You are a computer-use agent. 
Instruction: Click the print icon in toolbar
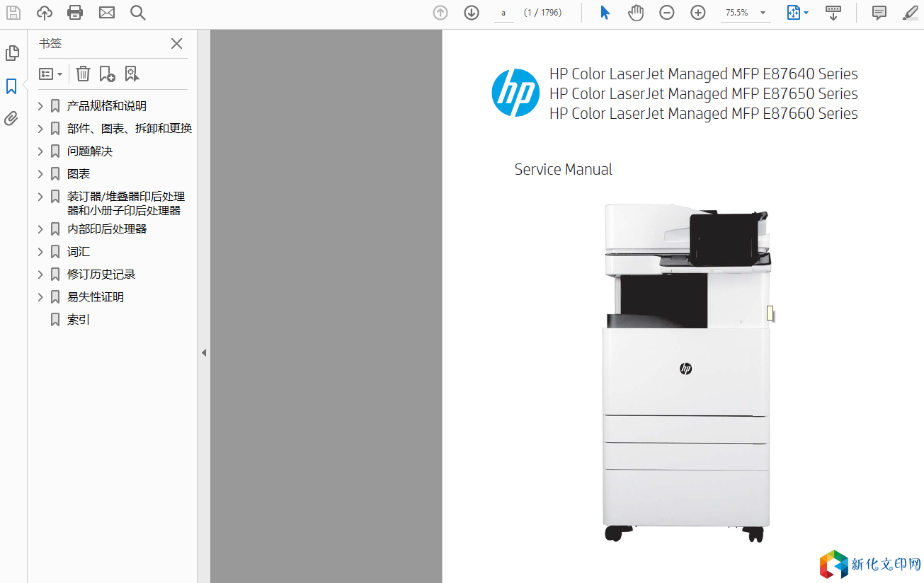[75, 12]
